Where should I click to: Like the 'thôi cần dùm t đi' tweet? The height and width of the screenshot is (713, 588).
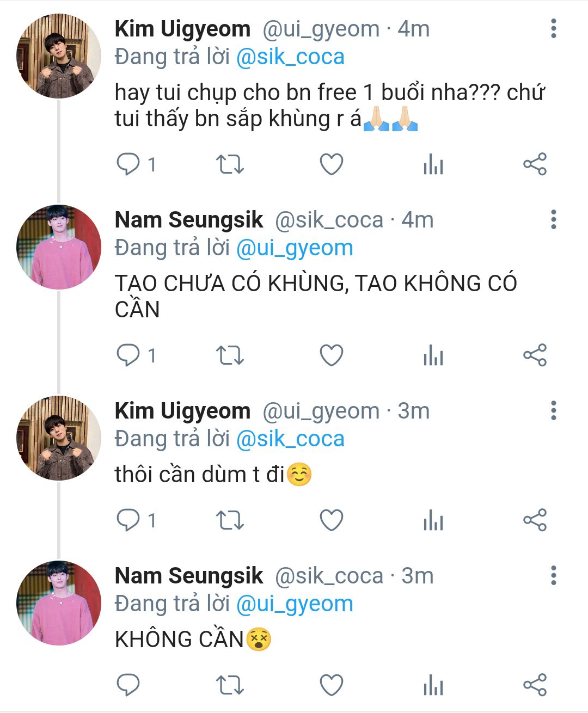(x=331, y=520)
